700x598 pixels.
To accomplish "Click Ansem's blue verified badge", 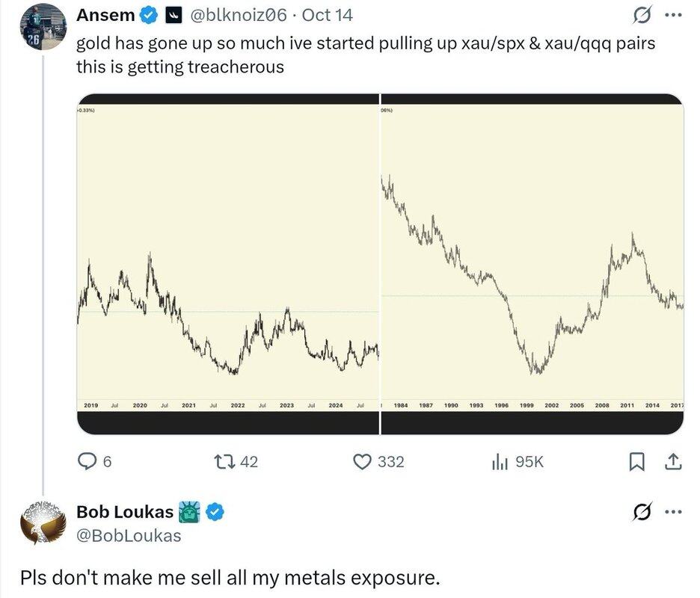I will pos(147,15).
